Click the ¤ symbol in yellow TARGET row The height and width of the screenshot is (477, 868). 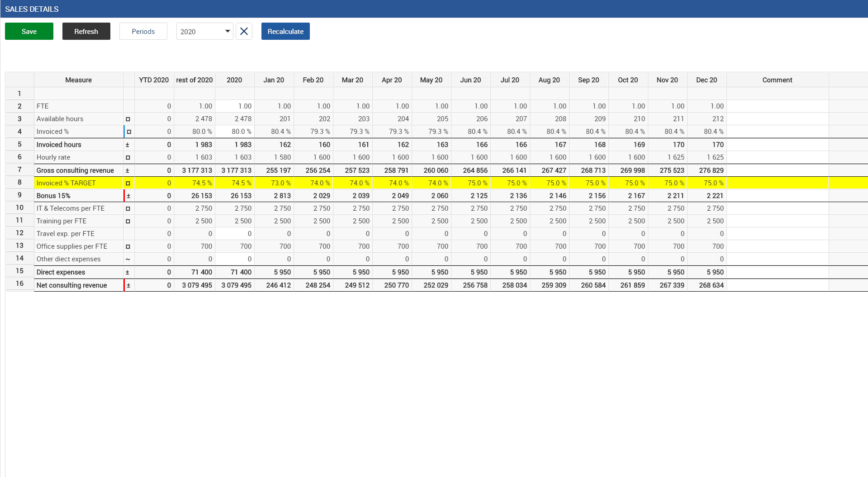coord(128,183)
